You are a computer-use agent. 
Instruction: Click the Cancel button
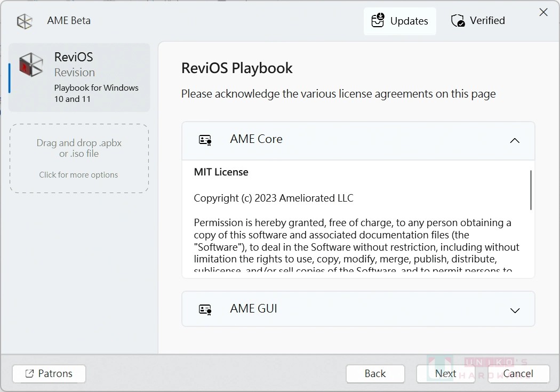coord(518,373)
